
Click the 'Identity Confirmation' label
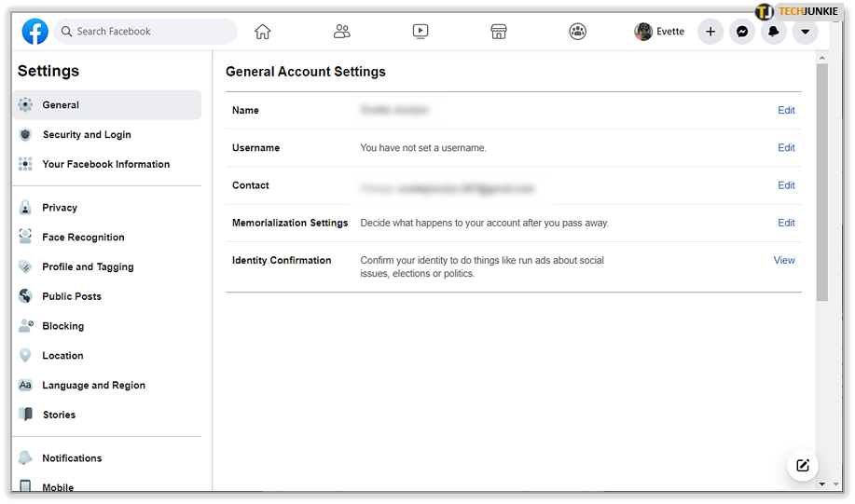[x=282, y=261]
